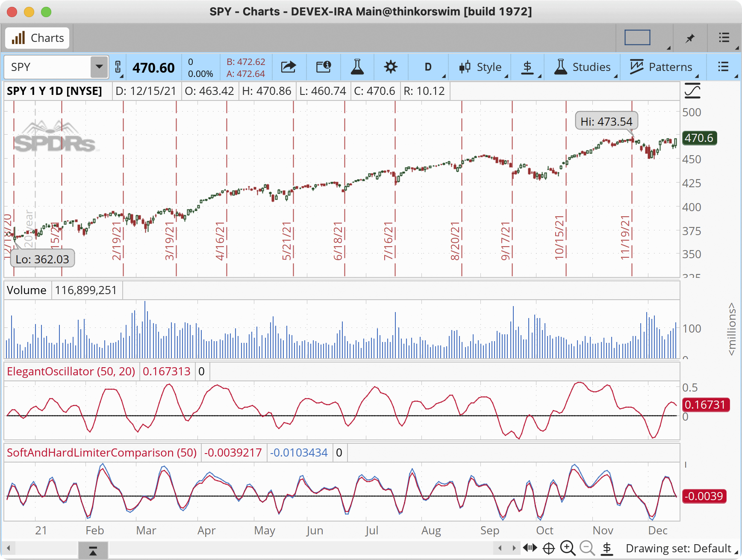Open chart toolbar list menu icon
Viewport: 742px width, 560px height.
click(723, 67)
